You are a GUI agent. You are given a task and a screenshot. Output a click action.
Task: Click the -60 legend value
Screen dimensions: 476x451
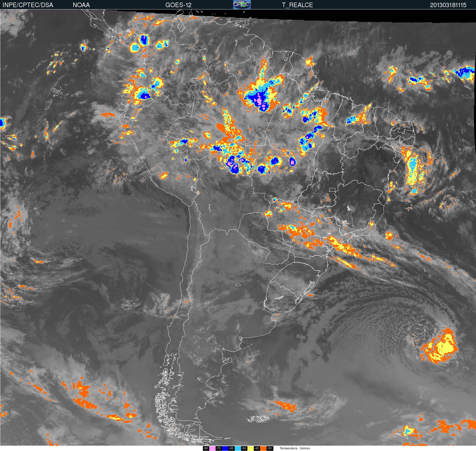click(x=231, y=448)
